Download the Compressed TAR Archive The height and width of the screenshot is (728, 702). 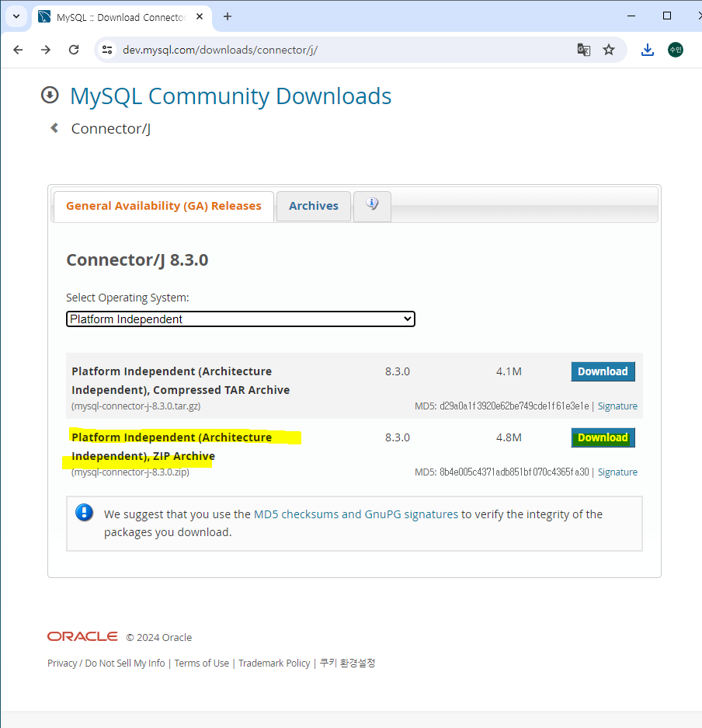point(603,371)
